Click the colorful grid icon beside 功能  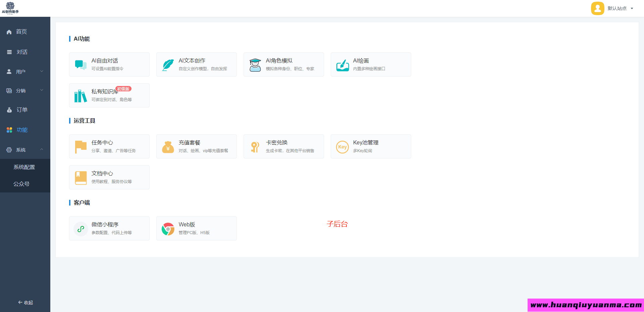coord(9,130)
